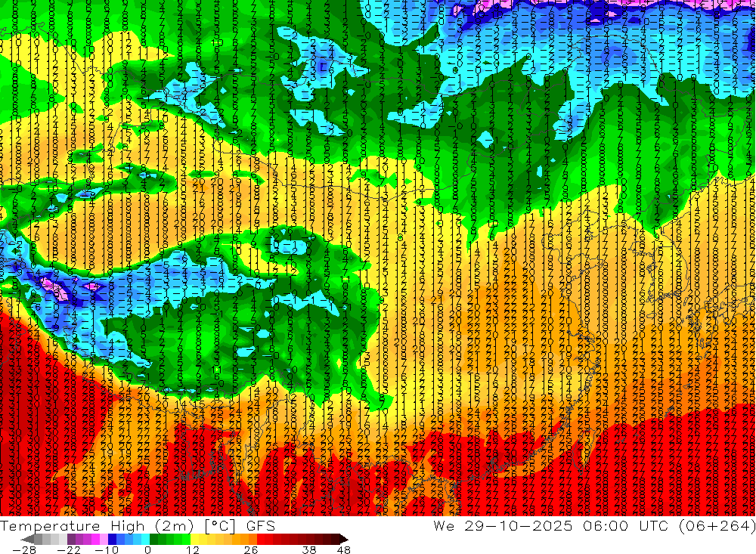This screenshot has width=756, height=554.
Task: Click the '12' legend value
Action: [193, 549]
